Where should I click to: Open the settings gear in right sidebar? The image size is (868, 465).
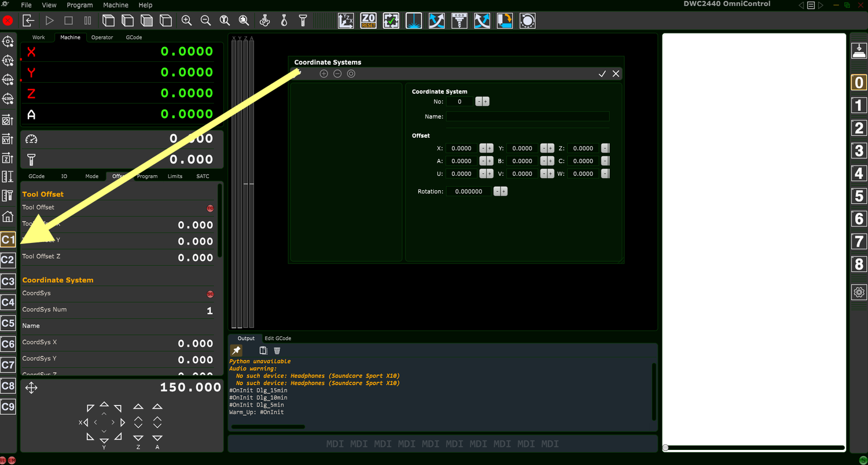click(859, 292)
